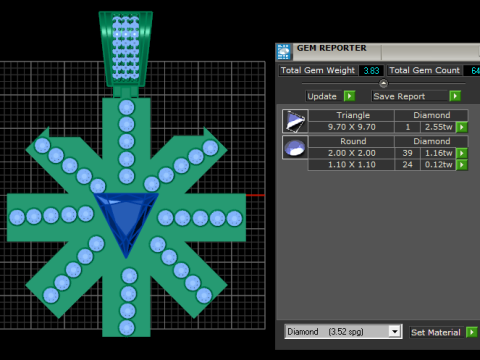This screenshot has height=360, width=480.
Task: Click the Round shape header cell
Action: click(x=351, y=141)
